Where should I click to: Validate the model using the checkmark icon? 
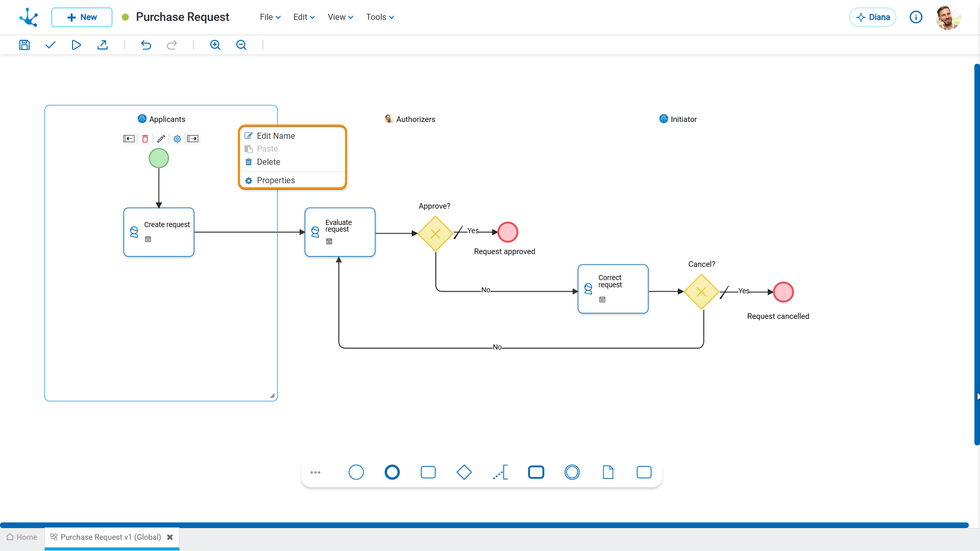click(x=51, y=45)
